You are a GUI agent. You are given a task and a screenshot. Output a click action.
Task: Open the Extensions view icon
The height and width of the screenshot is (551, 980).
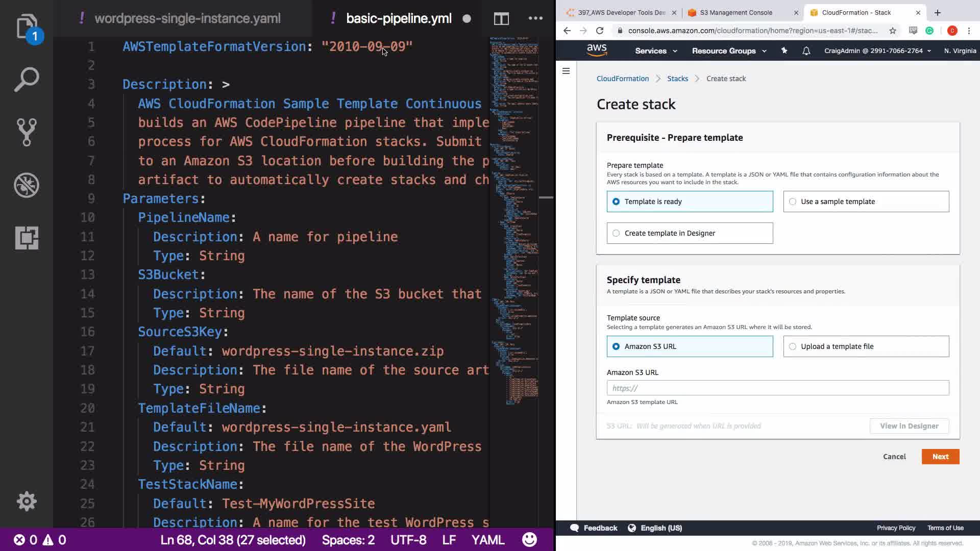[27, 238]
